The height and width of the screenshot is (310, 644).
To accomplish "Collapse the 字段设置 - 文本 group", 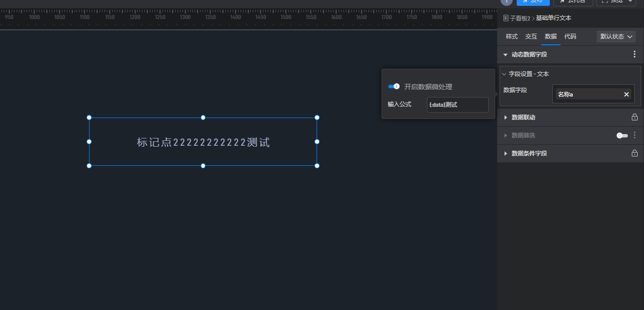I will coord(504,74).
